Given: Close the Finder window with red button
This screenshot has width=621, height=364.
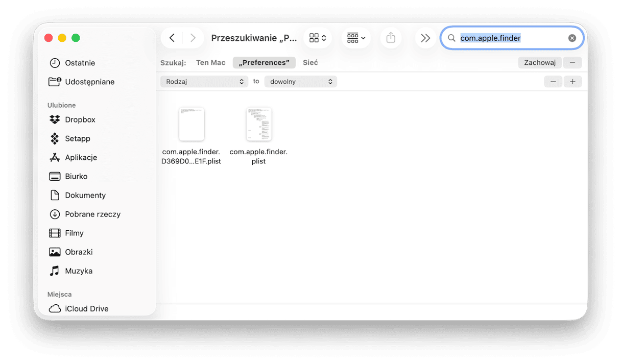Looking at the screenshot, I should pyautogui.click(x=49, y=38).
